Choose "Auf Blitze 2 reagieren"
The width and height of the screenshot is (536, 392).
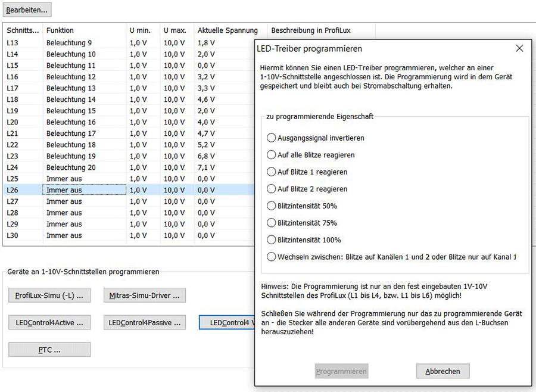pyautogui.click(x=272, y=188)
